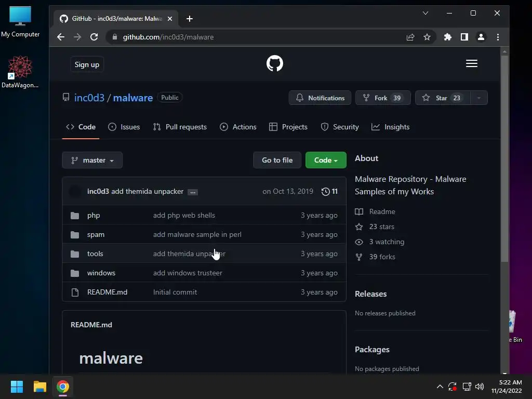Open the hamburger navigation menu
532x399 pixels.
tap(472, 63)
